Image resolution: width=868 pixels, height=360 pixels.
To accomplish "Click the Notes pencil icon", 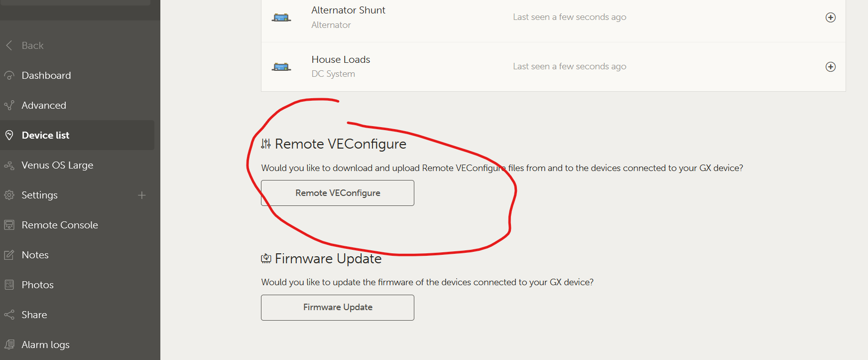I will pyautogui.click(x=9, y=255).
